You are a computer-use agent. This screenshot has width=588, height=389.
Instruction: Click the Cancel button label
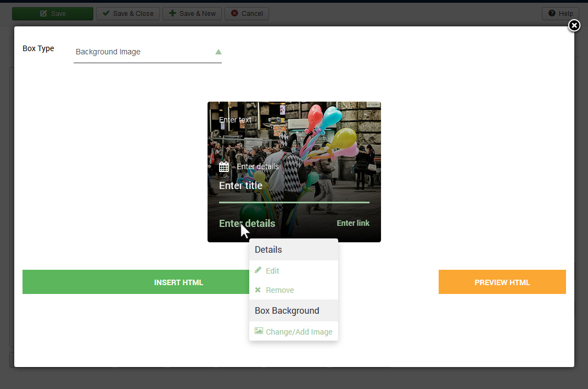point(252,14)
